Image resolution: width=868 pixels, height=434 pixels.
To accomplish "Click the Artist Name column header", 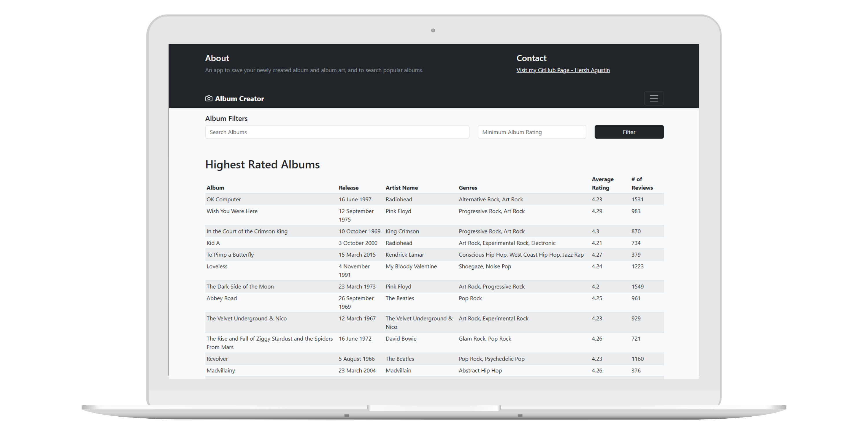I will click(x=402, y=188).
